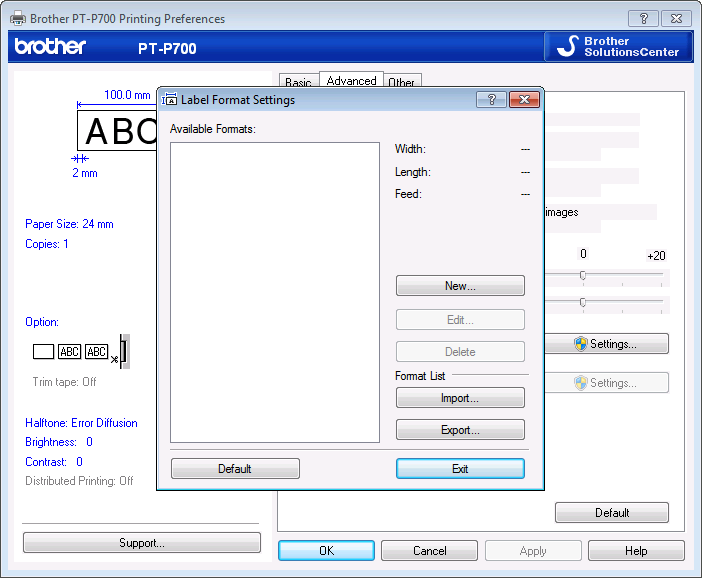Adjust the upper brightness slider thumb
702x578 pixels.
point(583,275)
